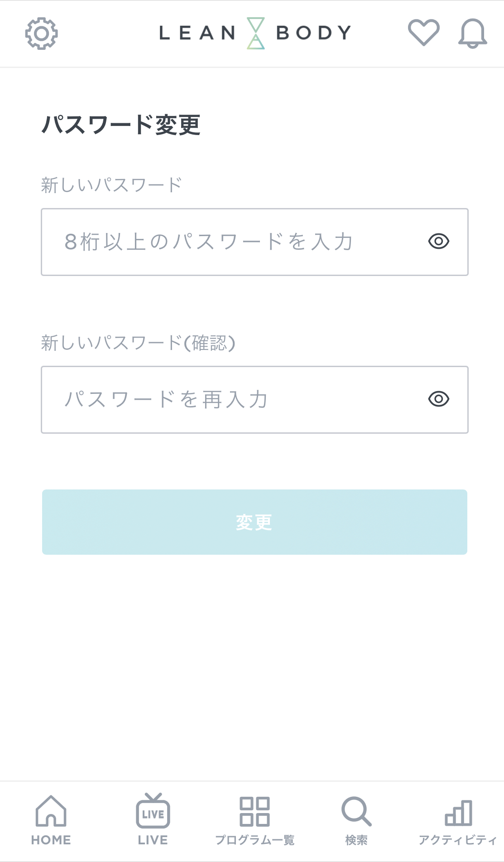The width and height of the screenshot is (504, 862).
Task: Reveal the confirmation password with eye icon
Action: [x=438, y=399]
